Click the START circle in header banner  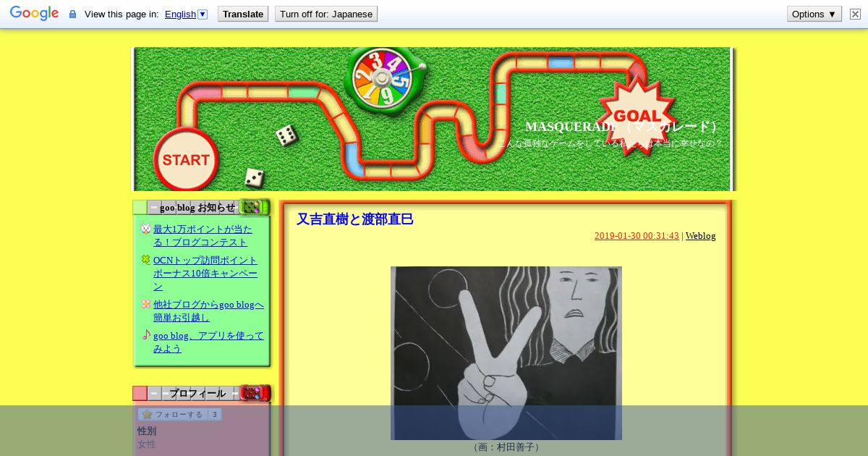point(185,159)
